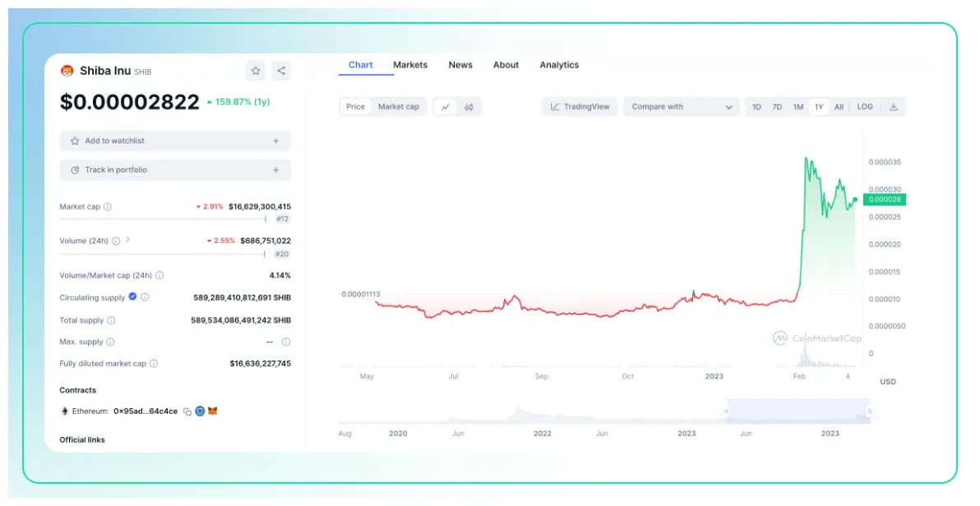Select the candlestick chart icon

pyautogui.click(x=469, y=107)
